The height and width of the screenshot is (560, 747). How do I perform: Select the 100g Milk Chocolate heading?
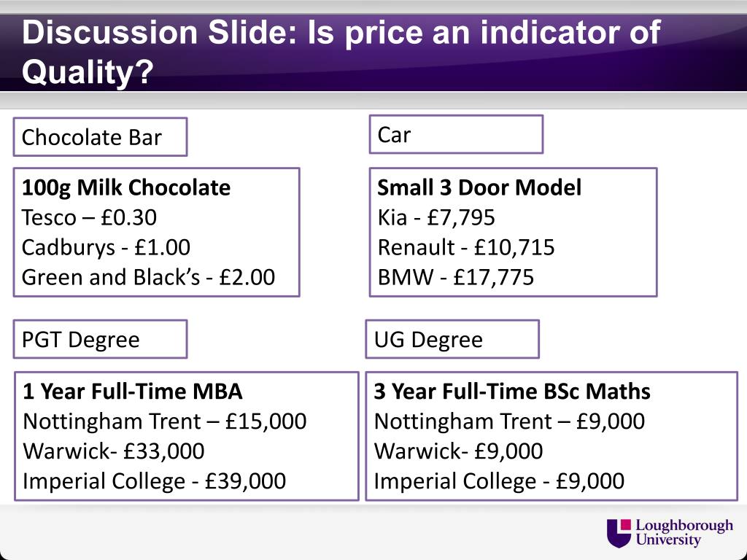[x=126, y=187]
